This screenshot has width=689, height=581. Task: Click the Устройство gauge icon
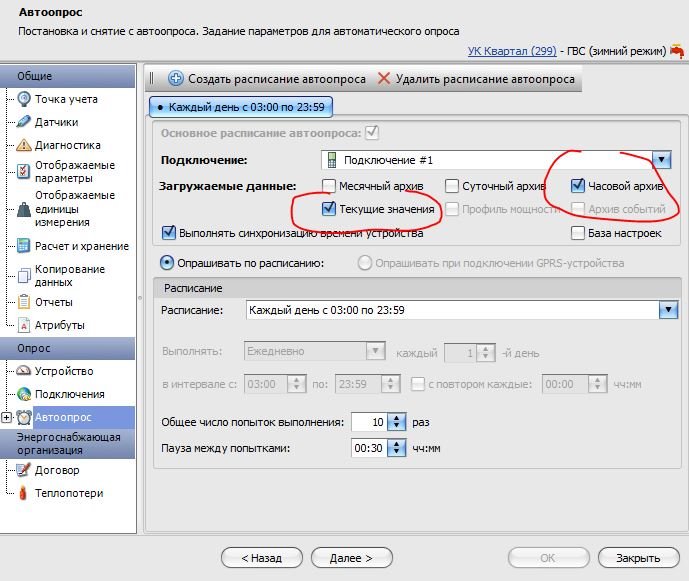(x=25, y=371)
